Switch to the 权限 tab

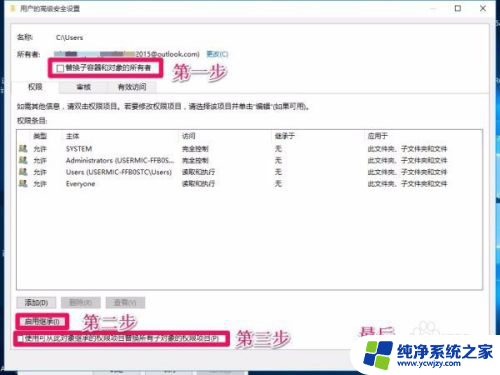coord(35,87)
